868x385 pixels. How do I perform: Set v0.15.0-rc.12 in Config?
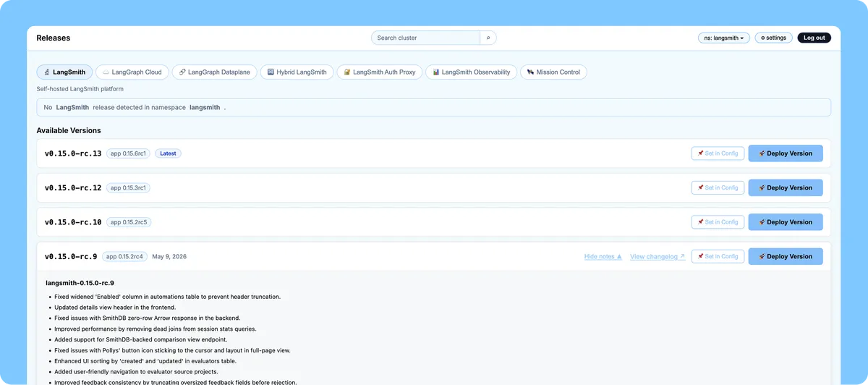point(718,187)
